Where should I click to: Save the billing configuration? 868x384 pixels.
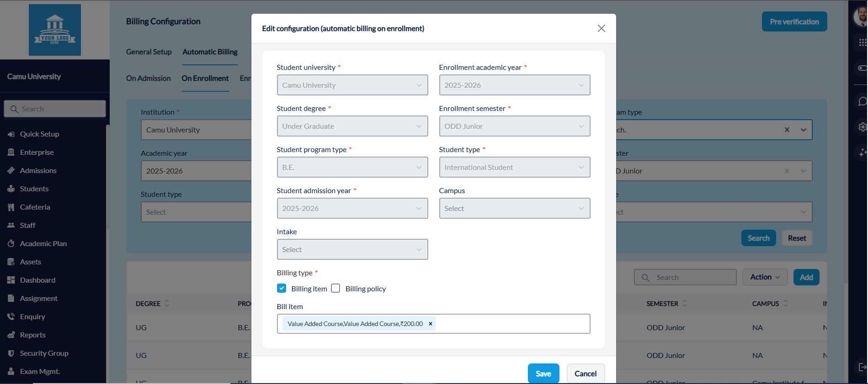543,373
